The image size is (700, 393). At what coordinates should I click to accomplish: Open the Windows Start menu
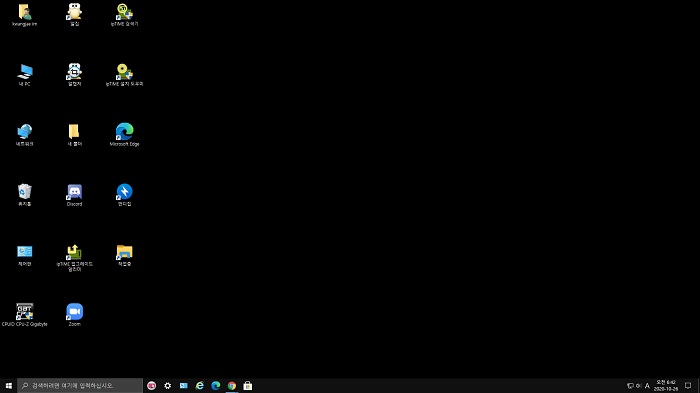click(x=8, y=385)
